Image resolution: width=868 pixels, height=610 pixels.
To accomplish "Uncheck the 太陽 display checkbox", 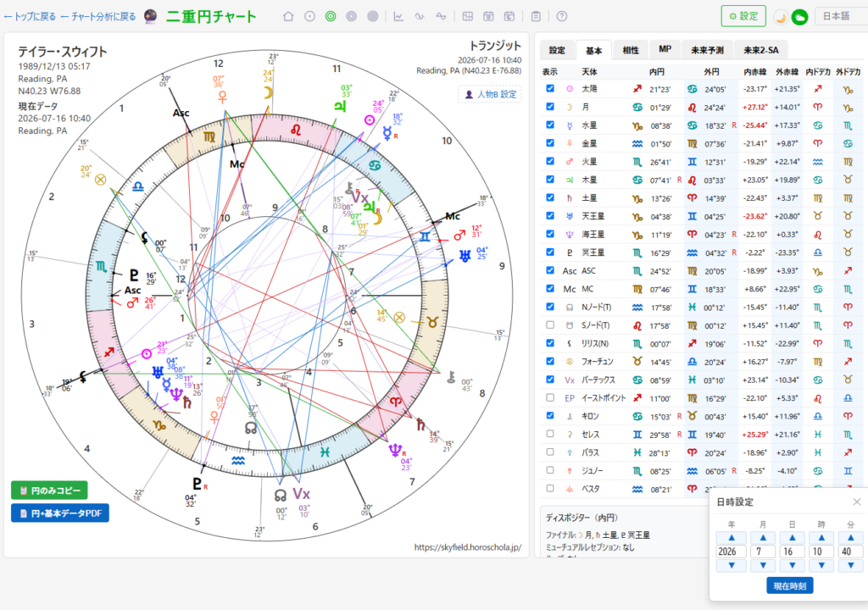I will coord(549,89).
